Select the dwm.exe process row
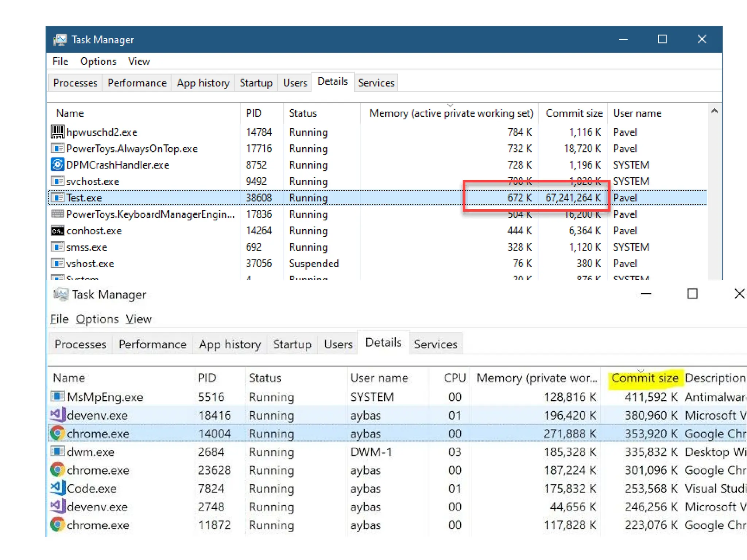The image size is (747, 560). [90, 452]
